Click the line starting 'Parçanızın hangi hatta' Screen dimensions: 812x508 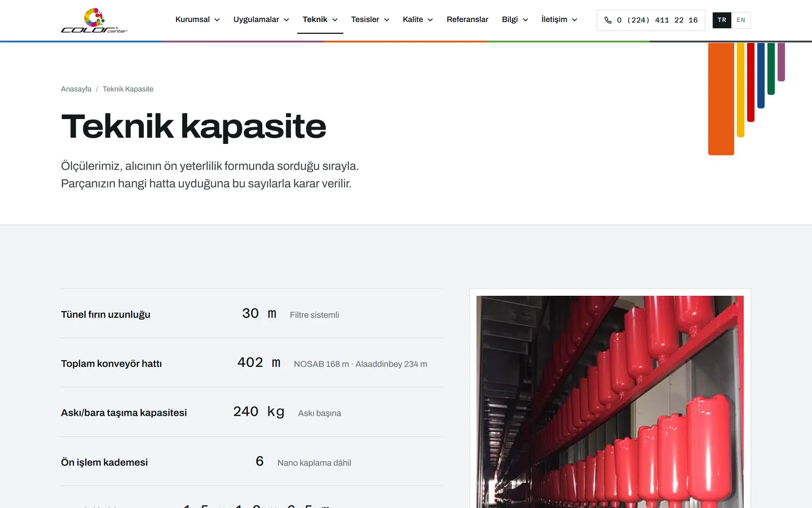[x=206, y=183]
